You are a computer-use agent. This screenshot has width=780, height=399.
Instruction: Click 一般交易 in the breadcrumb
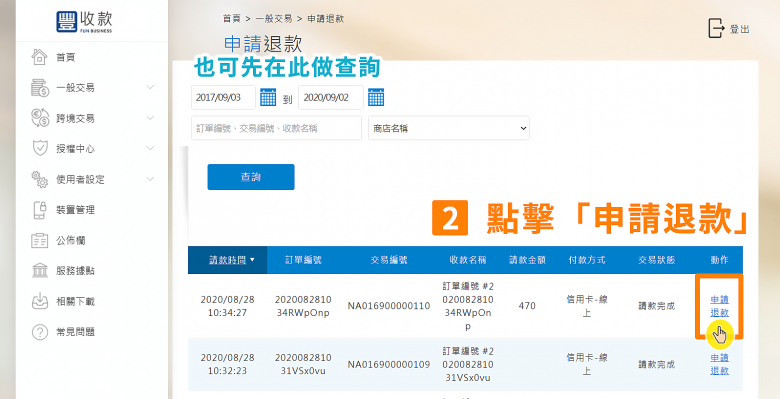(x=274, y=19)
